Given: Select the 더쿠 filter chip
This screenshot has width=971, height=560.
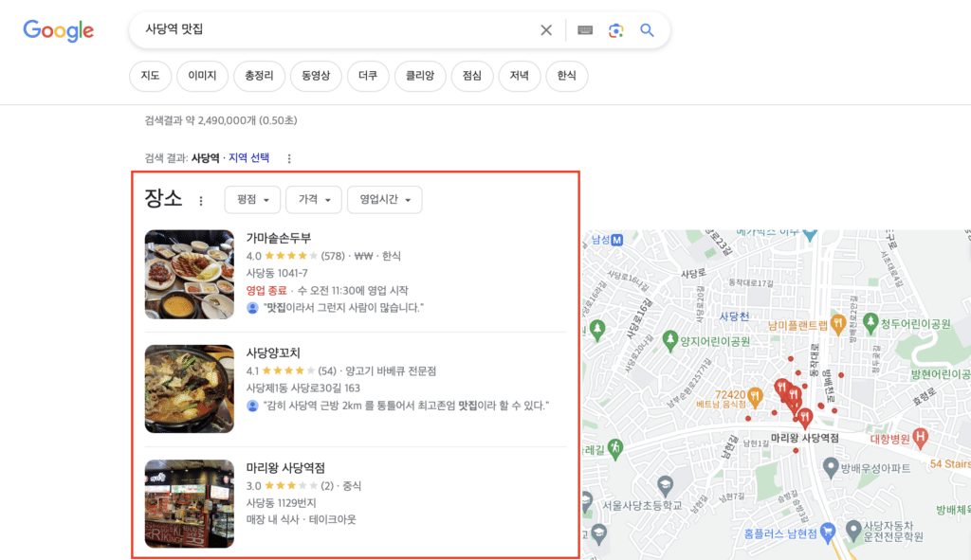Looking at the screenshot, I should coord(368,76).
